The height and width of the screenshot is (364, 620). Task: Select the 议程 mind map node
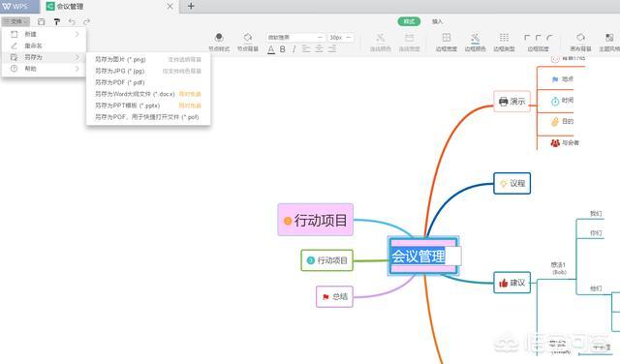coord(512,183)
